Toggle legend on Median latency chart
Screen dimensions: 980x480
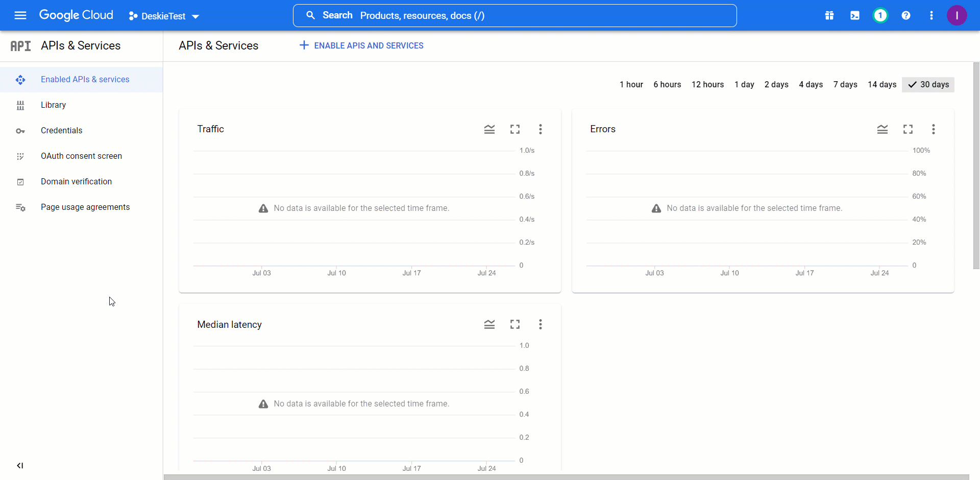[x=489, y=324]
